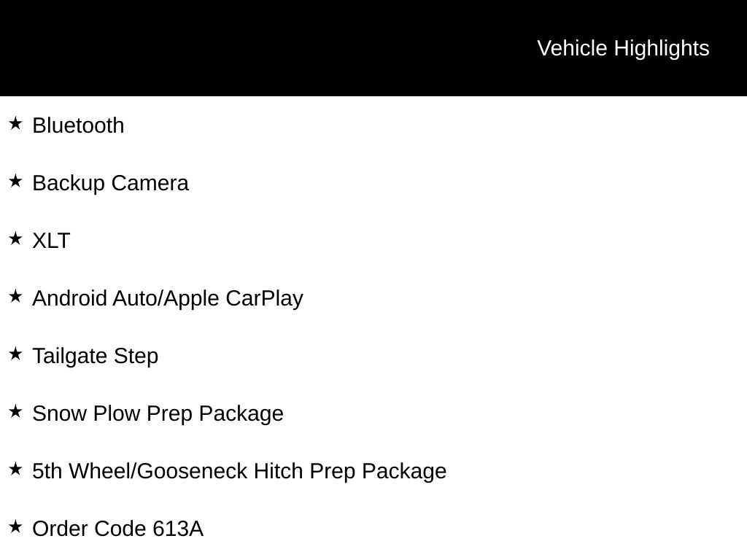Click the empty black header banner area
747x560 pixels.
[x=255, y=48]
